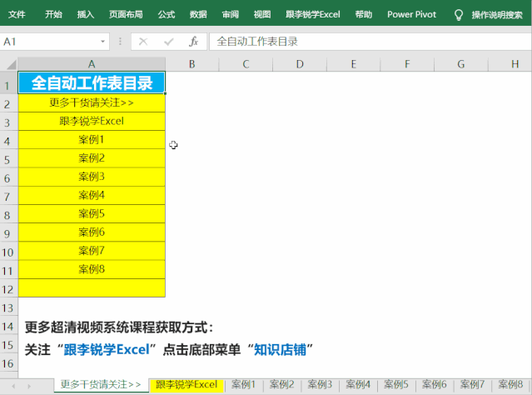Switch to the 案例1 sheet tab

point(243,385)
